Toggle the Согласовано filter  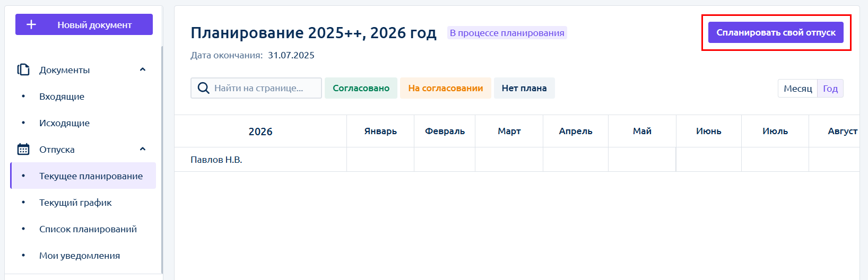(361, 88)
